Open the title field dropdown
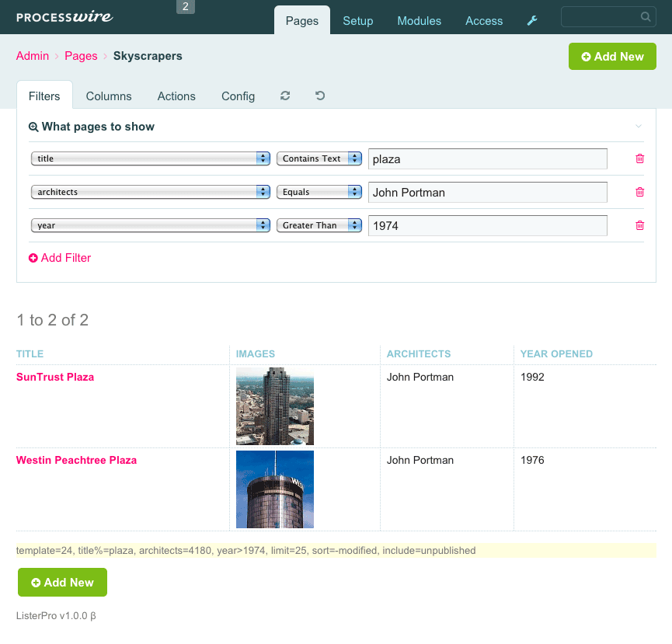Screen dimensions: 672x644 (x=151, y=158)
